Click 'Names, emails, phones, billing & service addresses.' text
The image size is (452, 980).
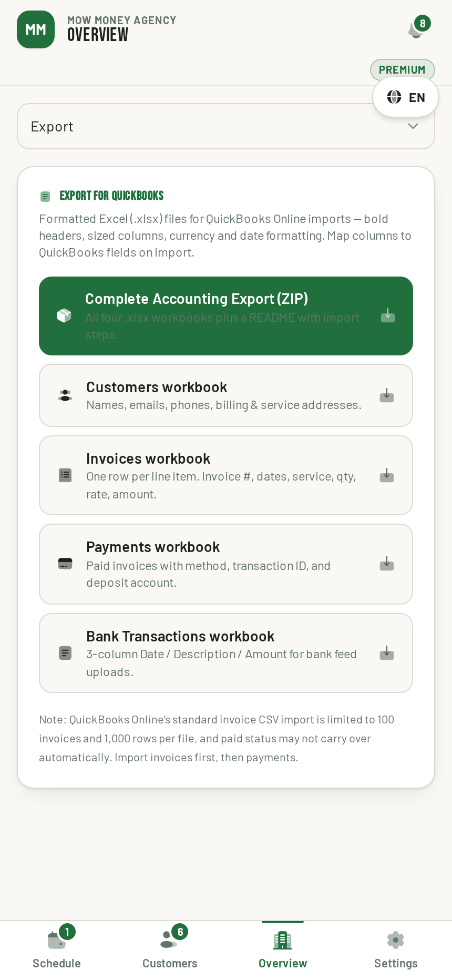tap(224, 405)
